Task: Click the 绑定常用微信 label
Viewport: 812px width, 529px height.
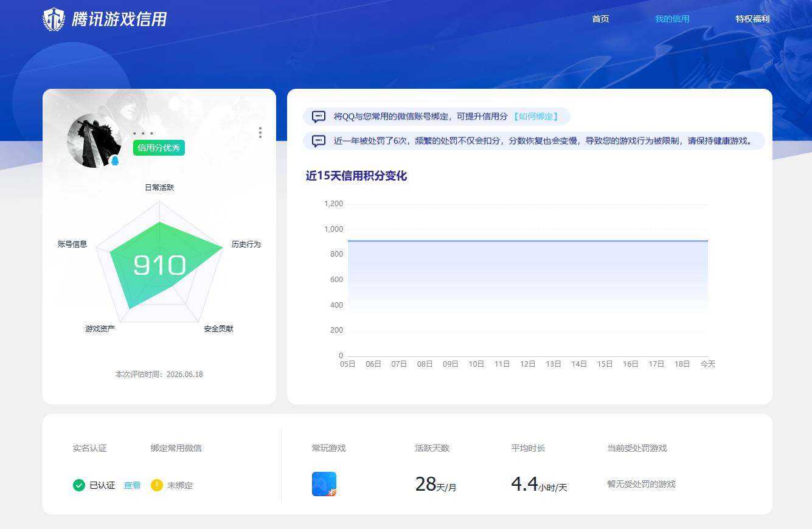Action: 176,448
